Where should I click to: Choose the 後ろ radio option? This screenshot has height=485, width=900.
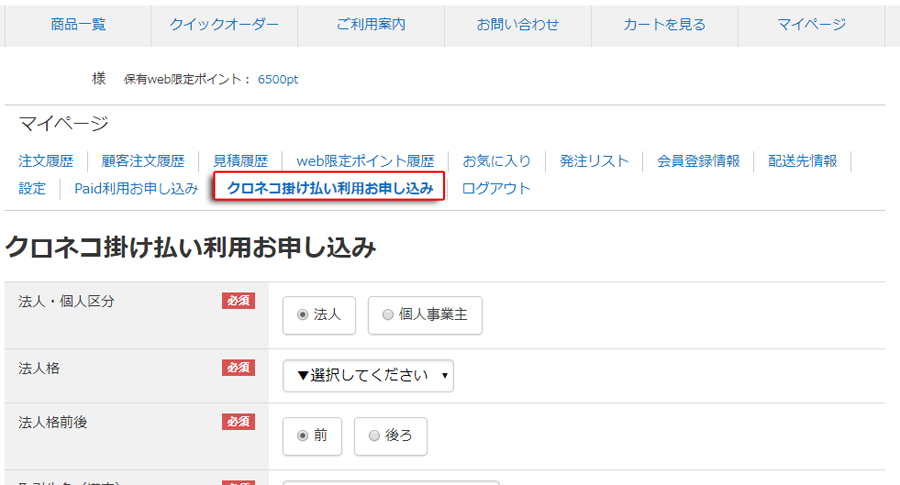pyautogui.click(x=374, y=436)
